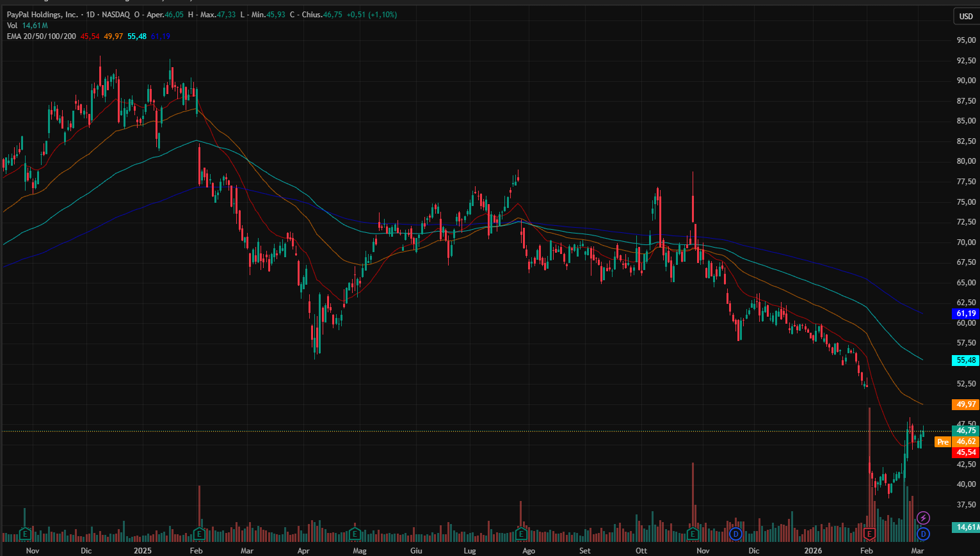Click the 85,00 price axis label
This screenshot has width=980, height=556.
[966, 121]
